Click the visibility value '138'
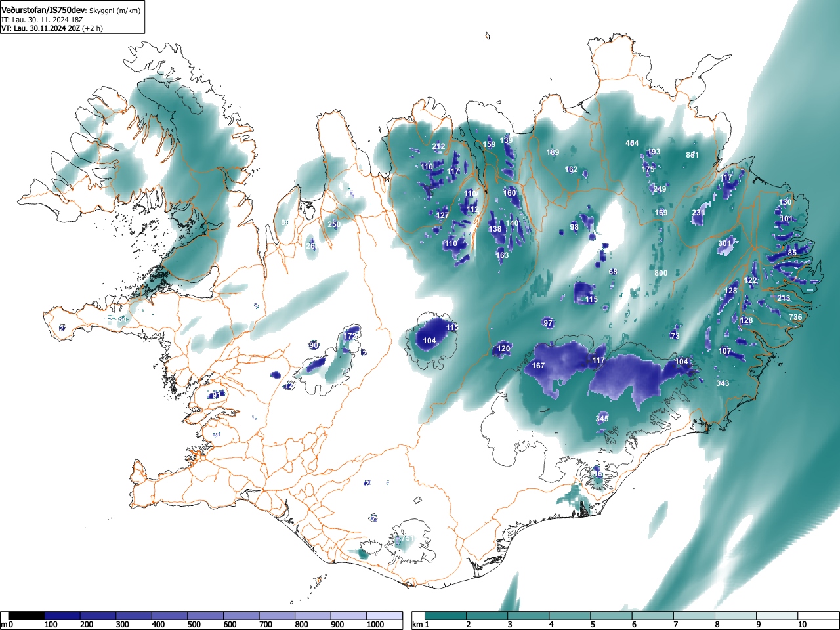Viewport: 840px width, 630px height. coord(495,229)
